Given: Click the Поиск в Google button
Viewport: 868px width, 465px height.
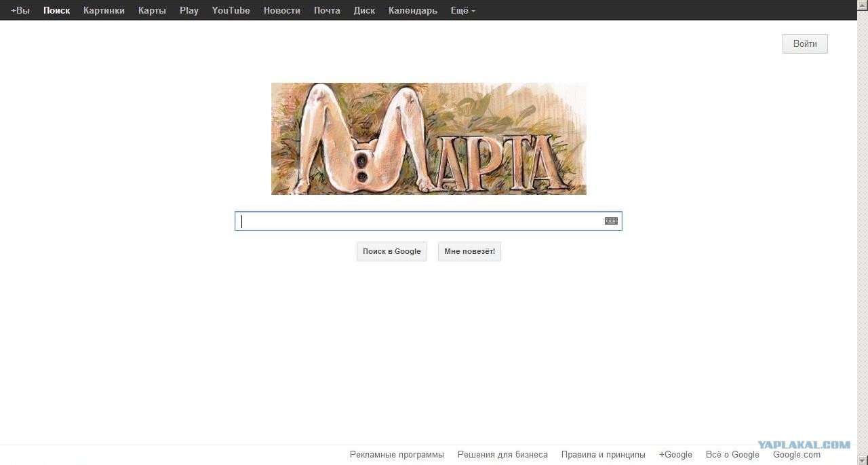Looking at the screenshot, I should (392, 251).
